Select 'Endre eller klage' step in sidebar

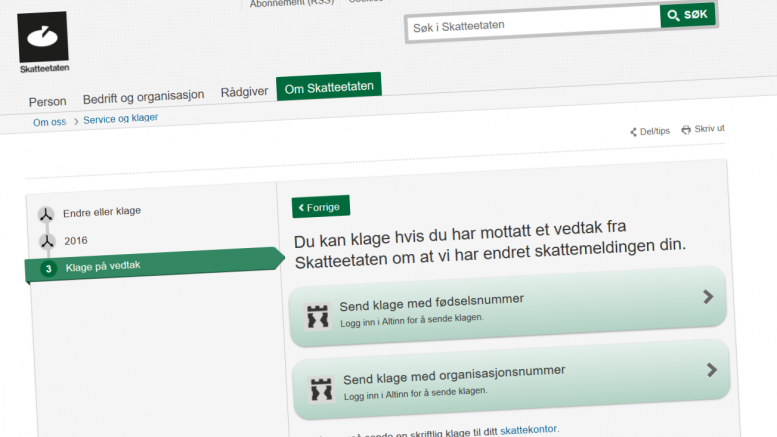(102, 212)
